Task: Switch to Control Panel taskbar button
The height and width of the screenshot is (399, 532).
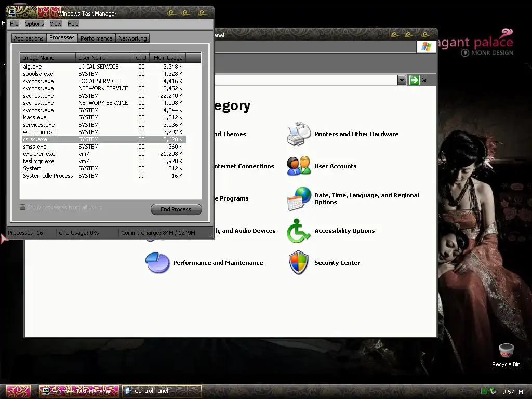Action: point(162,391)
